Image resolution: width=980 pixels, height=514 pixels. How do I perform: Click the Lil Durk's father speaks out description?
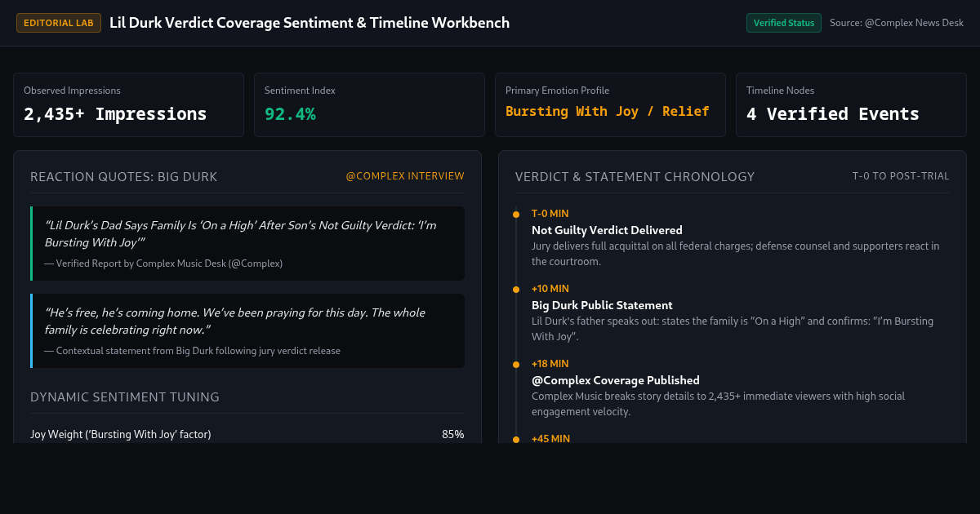tap(733, 329)
